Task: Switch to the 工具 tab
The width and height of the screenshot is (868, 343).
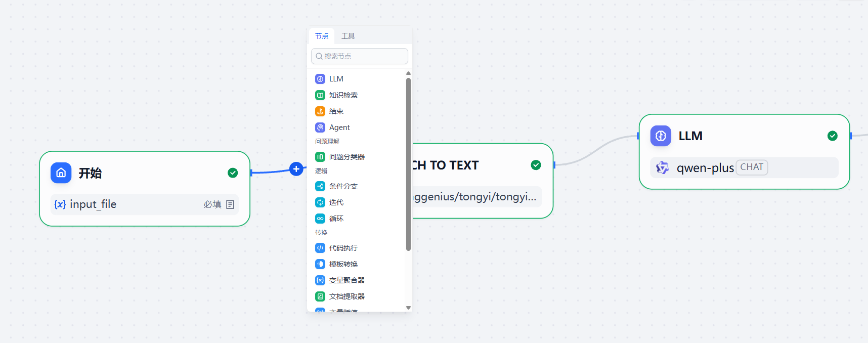Action: pos(348,36)
